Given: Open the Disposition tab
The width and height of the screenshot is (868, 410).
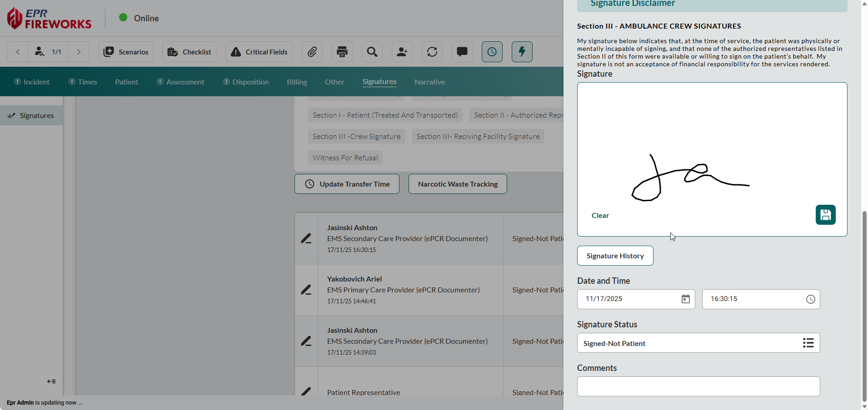Looking at the screenshot, I should (250, 82).
